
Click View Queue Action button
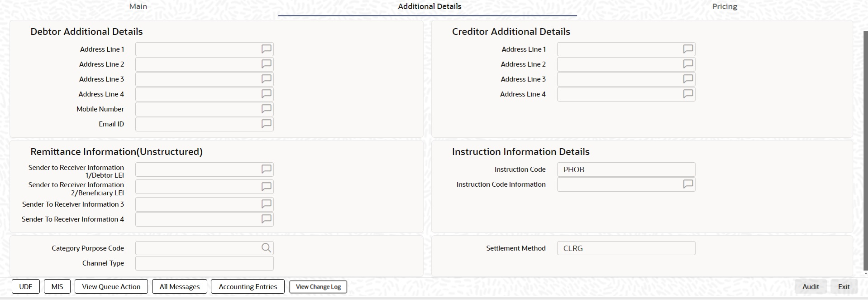[111, 286]
